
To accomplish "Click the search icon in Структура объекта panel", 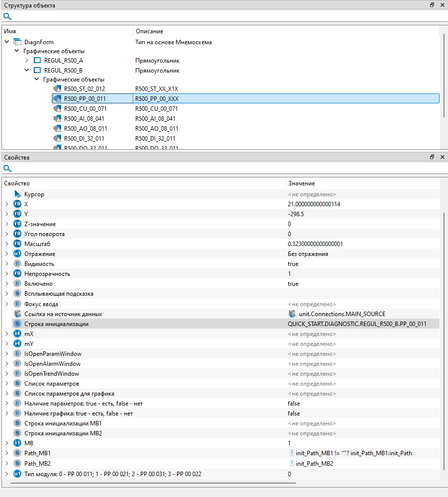I will (7, 16).
